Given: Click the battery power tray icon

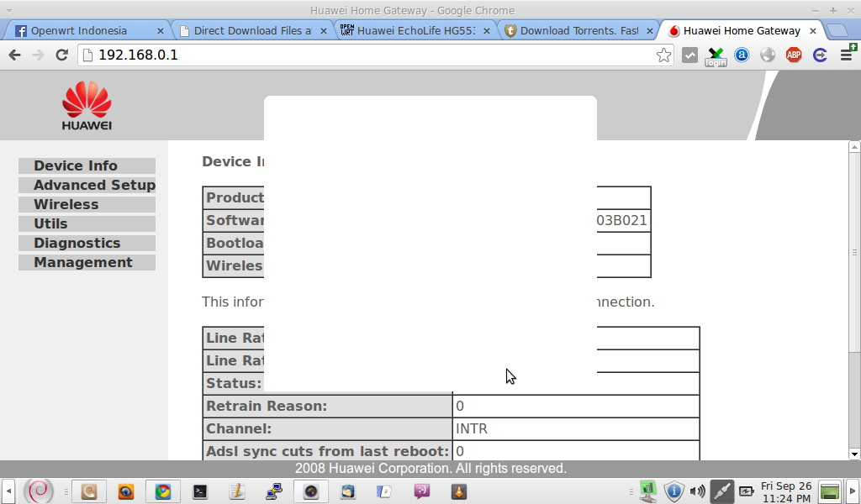Looking at the screenshot, I should [747, 491].
